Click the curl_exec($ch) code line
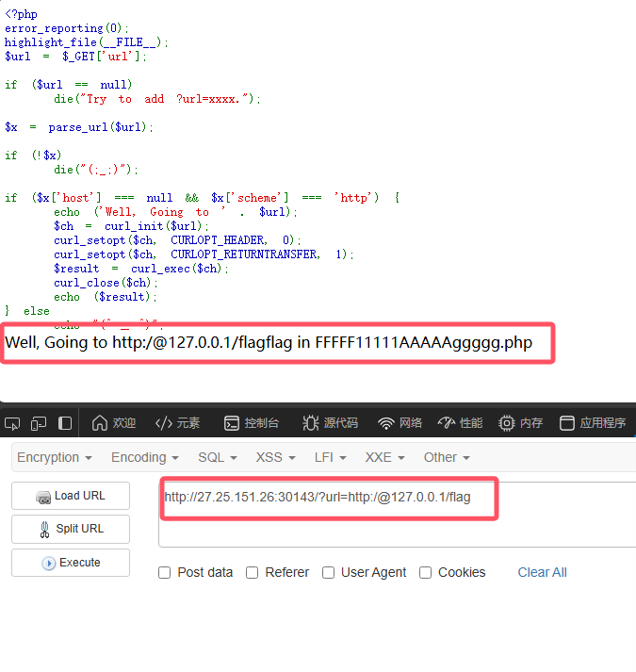Image resolution: width=636 pixels, height=672 pixels. [141, 269]
